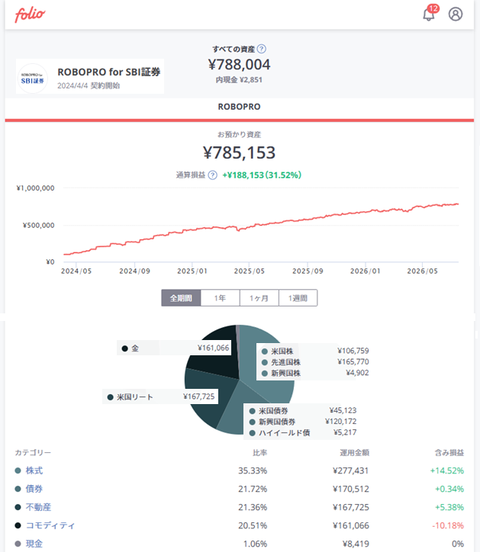
Task: Click the 先進国株 legend color dot
Action: (x=264, y=362)
